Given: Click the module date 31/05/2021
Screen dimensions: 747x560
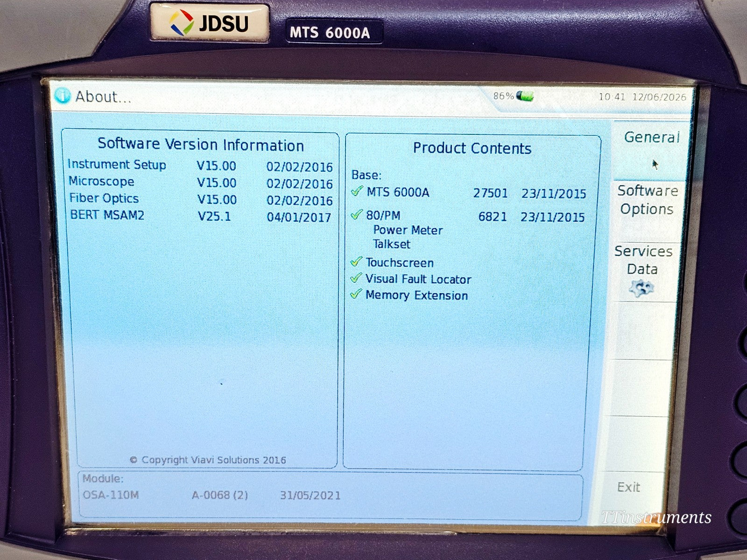Looking at the screenshot, I should point(310,496).
